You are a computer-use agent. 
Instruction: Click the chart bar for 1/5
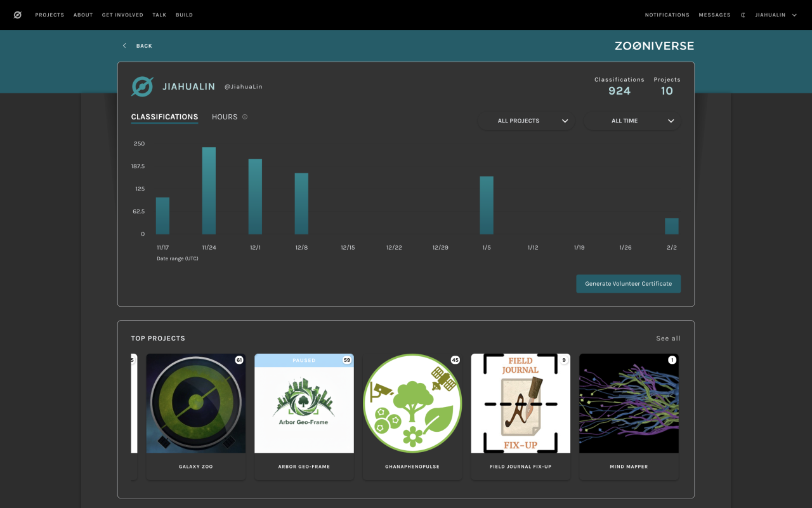(x=487, y=205)
